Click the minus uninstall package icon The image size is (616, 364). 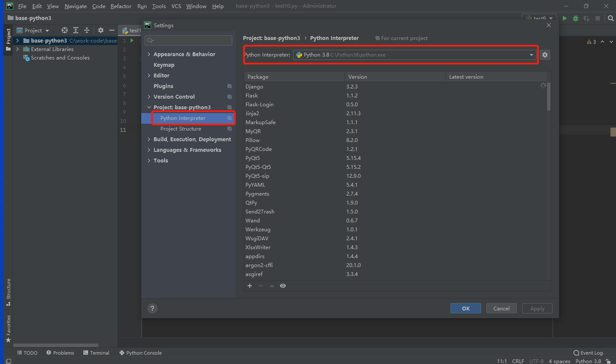tap(261, 286)
